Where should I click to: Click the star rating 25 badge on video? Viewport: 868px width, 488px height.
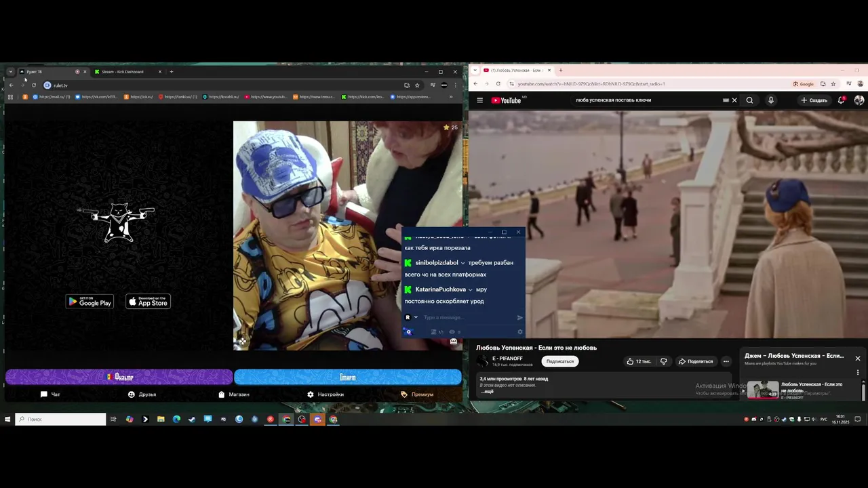click(x=450, y=127)
